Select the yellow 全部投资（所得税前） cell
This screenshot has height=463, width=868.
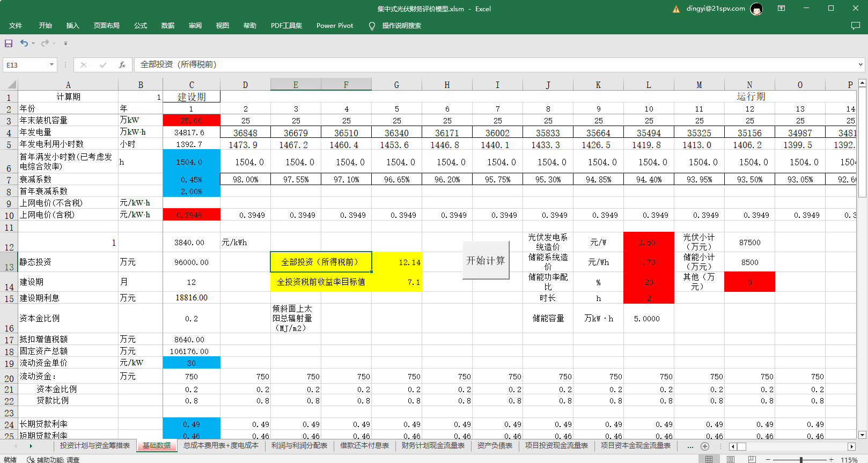tap(320, 262)
